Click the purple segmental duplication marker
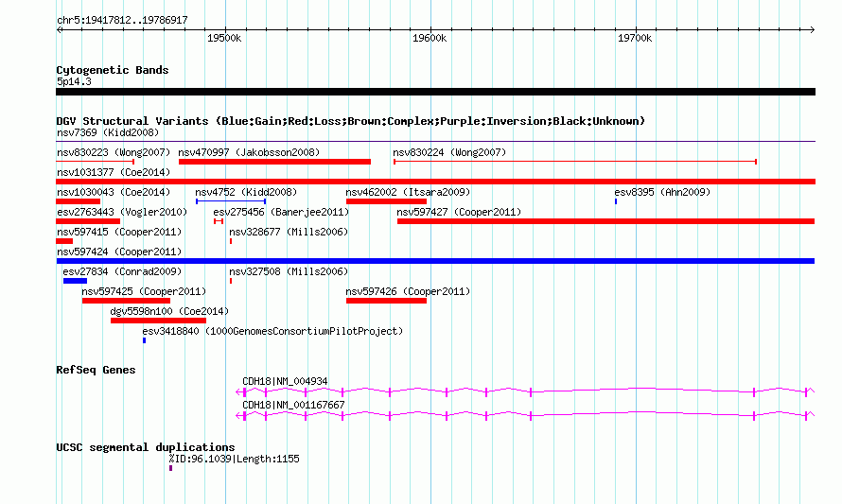 tap(170, 468)
